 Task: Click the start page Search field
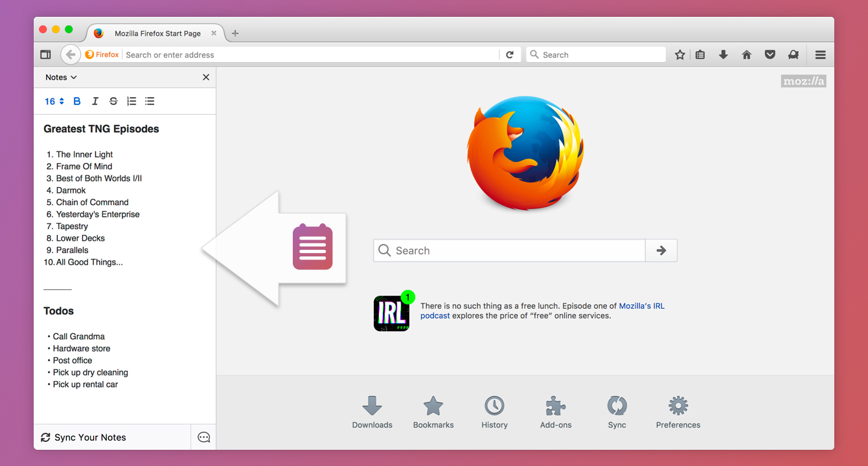point(509,250)
